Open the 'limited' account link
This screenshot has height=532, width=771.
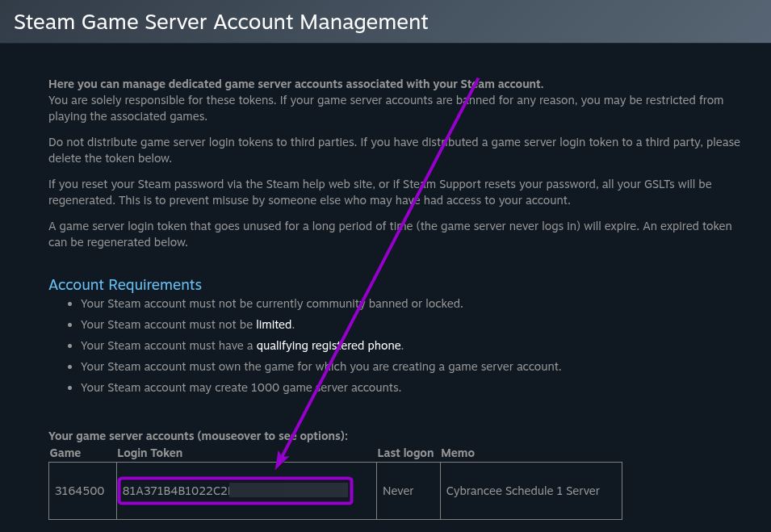click(x=274, y=325)
